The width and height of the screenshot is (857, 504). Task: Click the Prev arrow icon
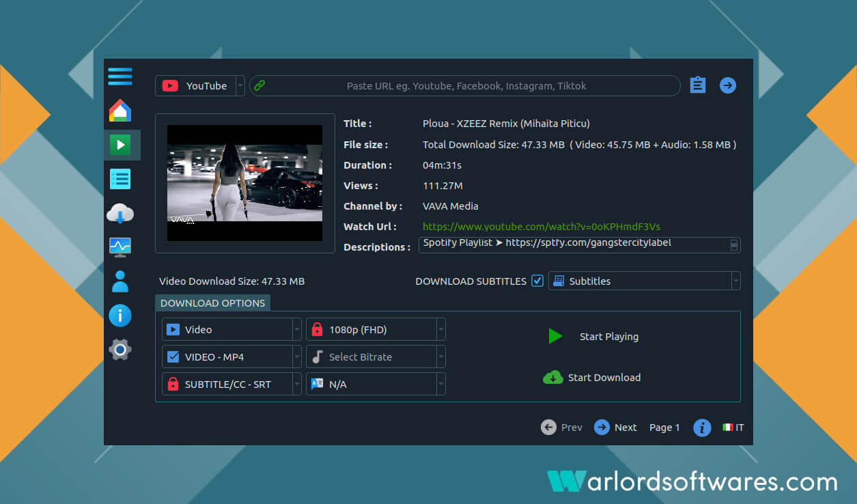coord(548,428)
